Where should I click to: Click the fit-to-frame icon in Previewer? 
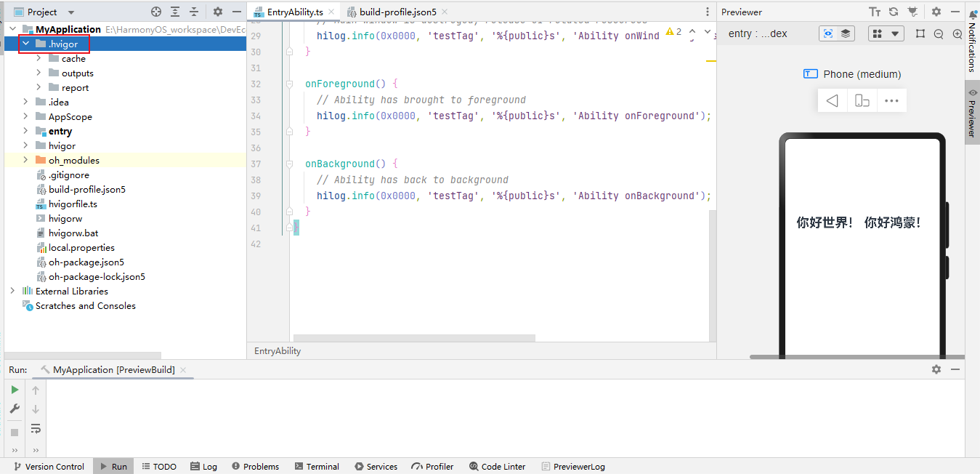(920, 33)
